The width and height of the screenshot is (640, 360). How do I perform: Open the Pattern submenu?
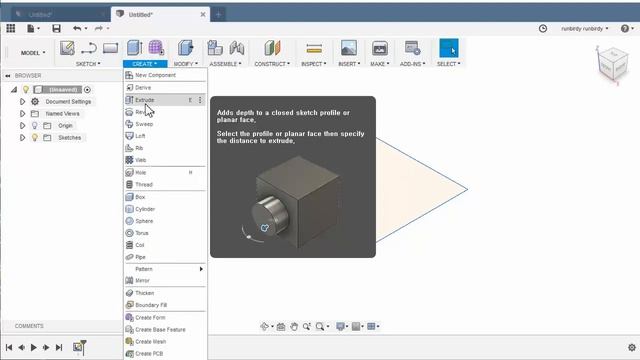click(x=165, y=269)
